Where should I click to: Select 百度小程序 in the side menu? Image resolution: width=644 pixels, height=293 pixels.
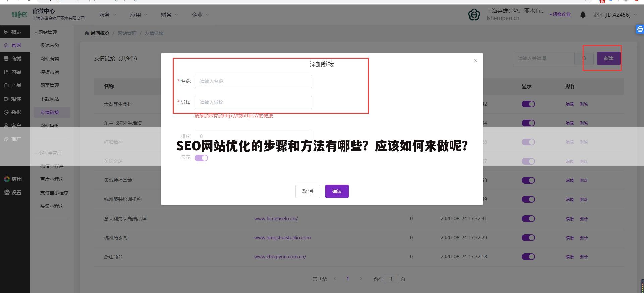pyautogui.click(x=52, y=179)
